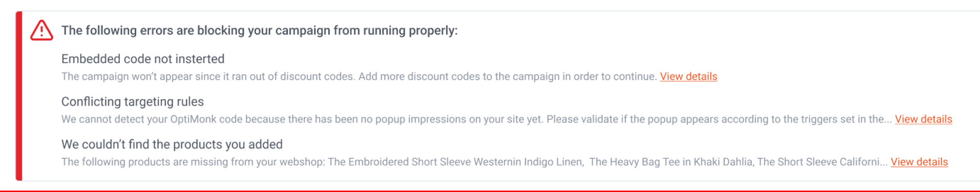The width and height of the screenshot is (980, 192).
Task: Click the ellipsis ending the targeting rules description
Action: click(888, 122)
